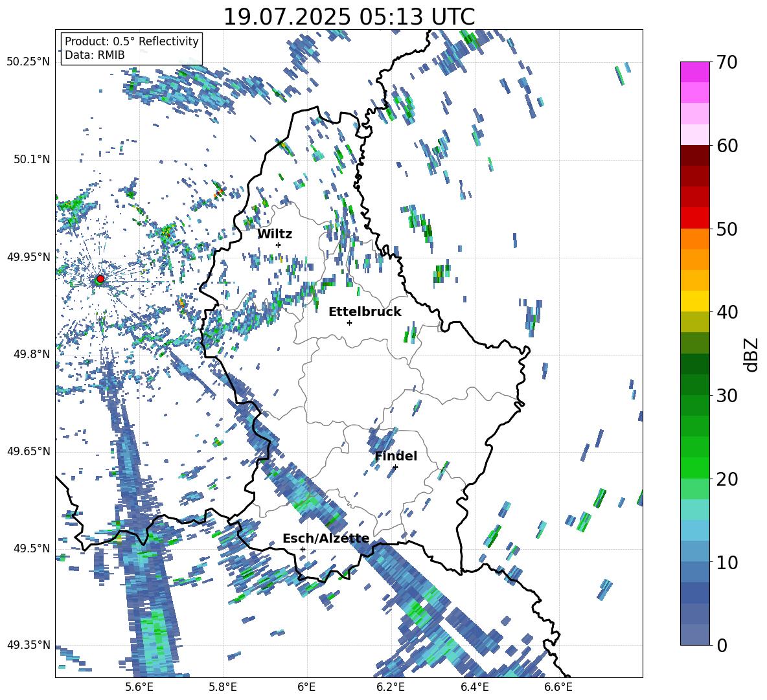Viewport: 767px width, 700px height.
Task: Click the 6°E longitude label
Action: (306, 687)
